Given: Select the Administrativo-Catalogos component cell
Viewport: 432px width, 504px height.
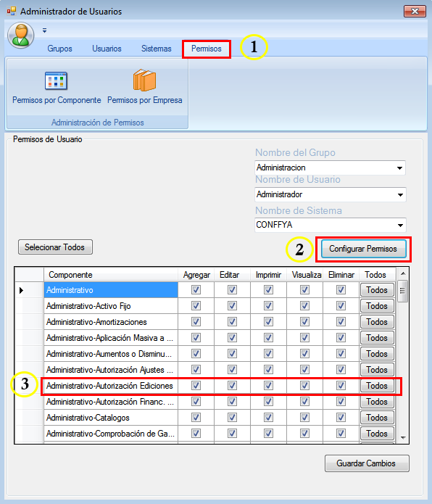Looking at the screenshot, I should pos(111,418).
